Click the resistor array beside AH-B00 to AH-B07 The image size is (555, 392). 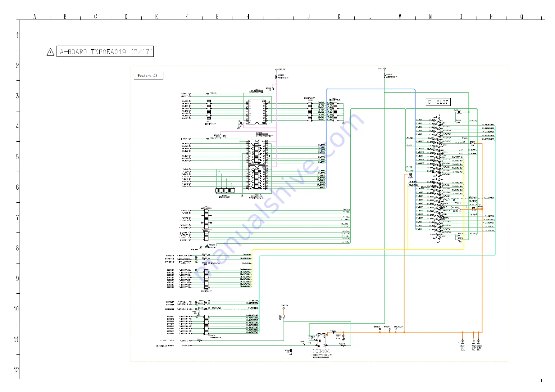pos(209,110)
